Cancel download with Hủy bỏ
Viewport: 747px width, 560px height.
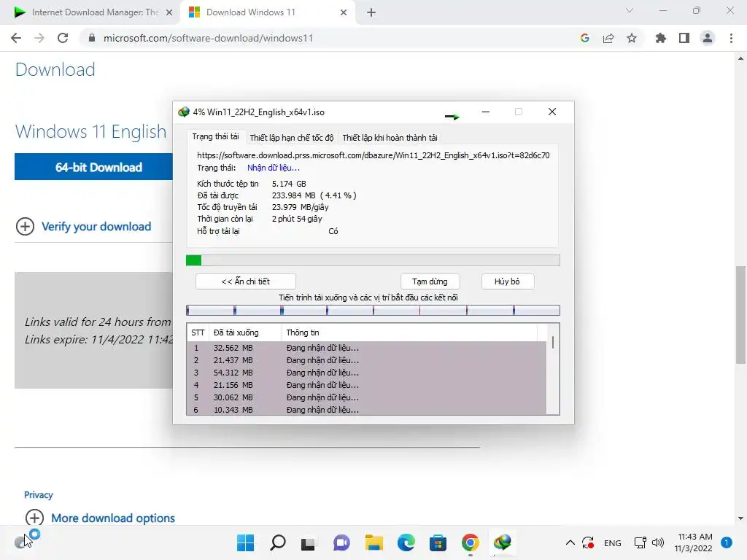coord(508,281)
